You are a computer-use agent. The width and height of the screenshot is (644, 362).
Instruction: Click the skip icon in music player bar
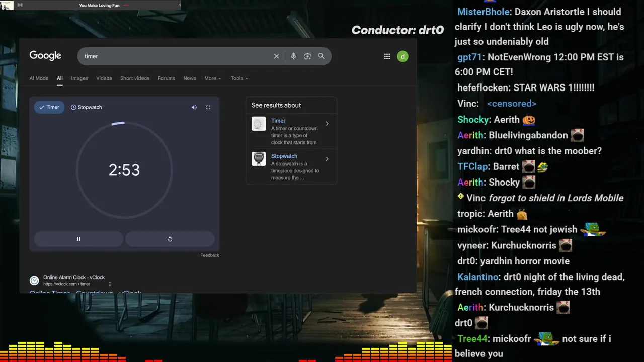click(20, 5)
